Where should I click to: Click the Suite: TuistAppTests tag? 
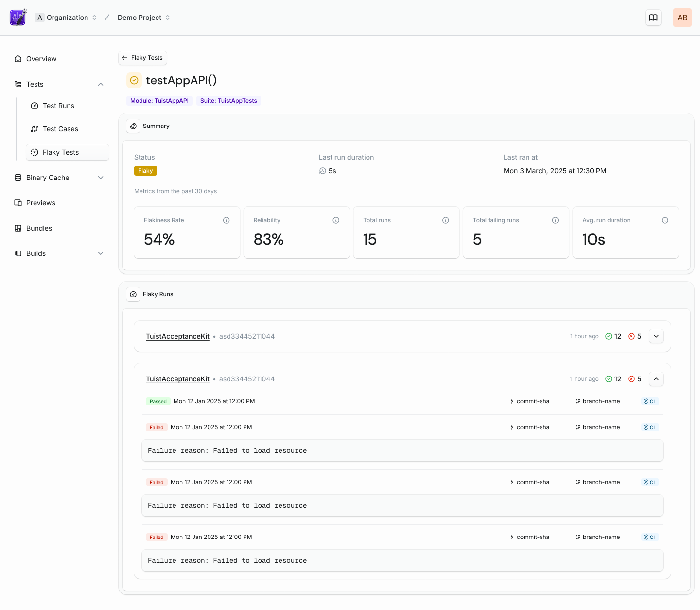coord(228,101)
